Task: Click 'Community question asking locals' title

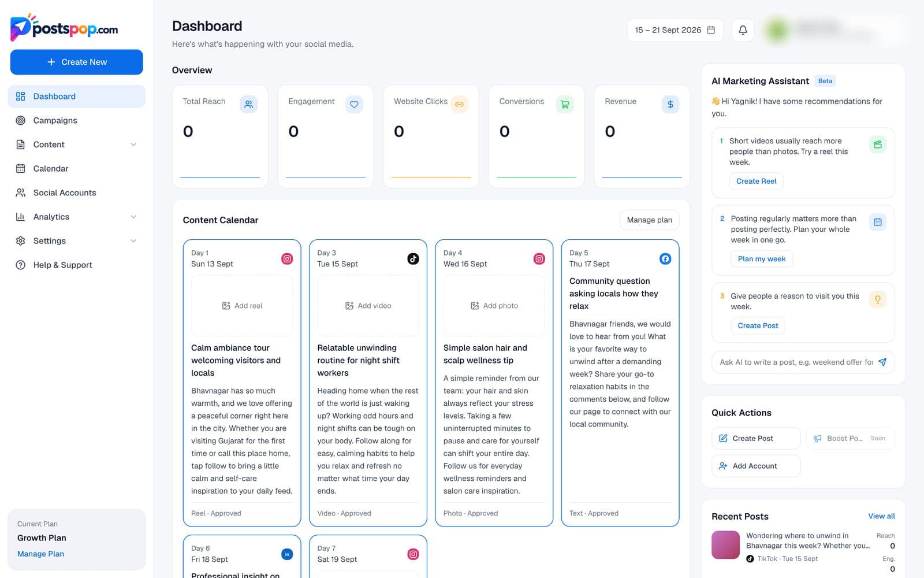Action: (x=613, y=294)
